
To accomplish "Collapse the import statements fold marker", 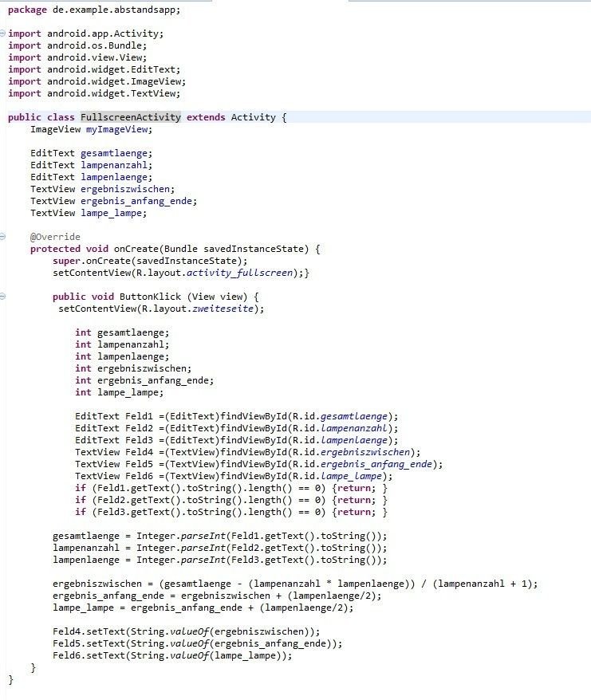I will click(x=2, y=33).
